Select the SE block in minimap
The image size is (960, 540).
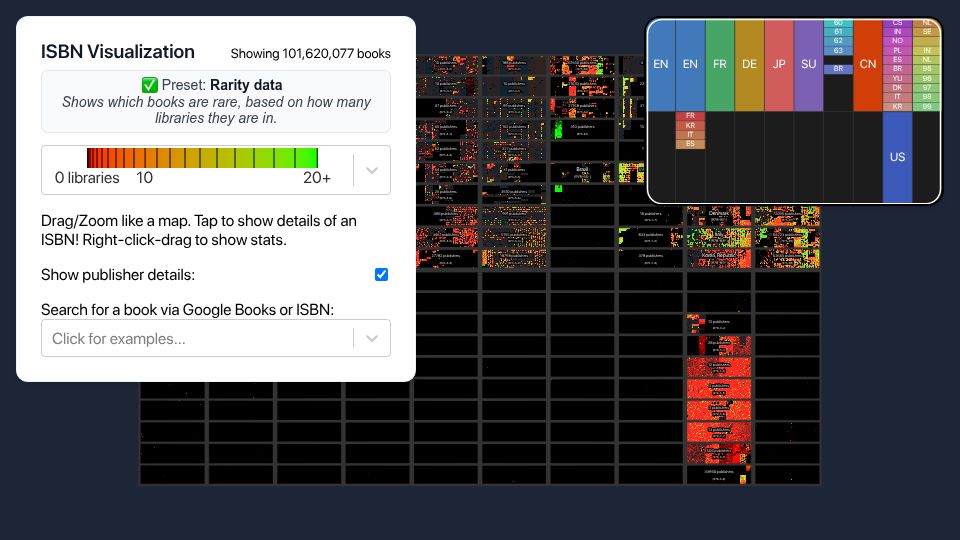tap(926, 32)
